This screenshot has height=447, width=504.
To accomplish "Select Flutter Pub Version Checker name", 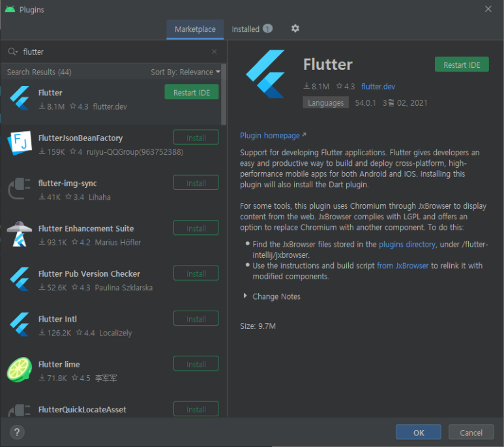I will [x=89, y=274].
